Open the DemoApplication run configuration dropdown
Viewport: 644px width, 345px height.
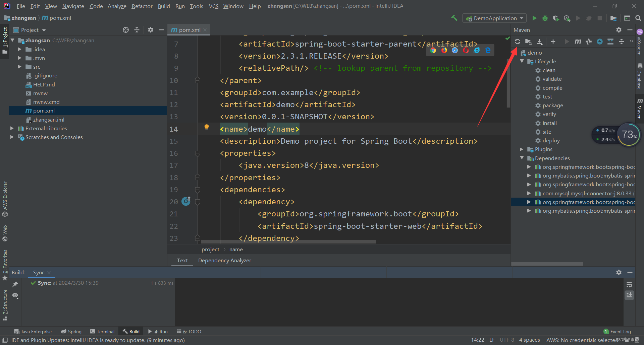[x=494, y=18]
